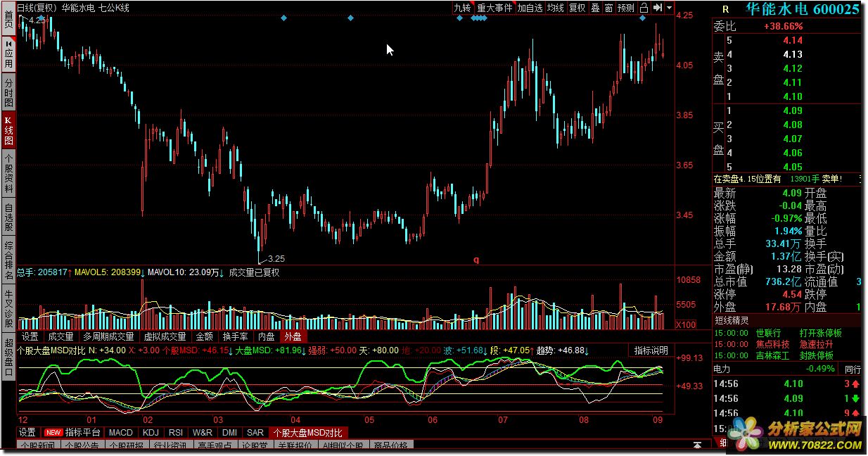The height and width of the screenshot is (456, 868).
Task: Open 个股资料 stock info tab
Action: click(x=8, y=173)
